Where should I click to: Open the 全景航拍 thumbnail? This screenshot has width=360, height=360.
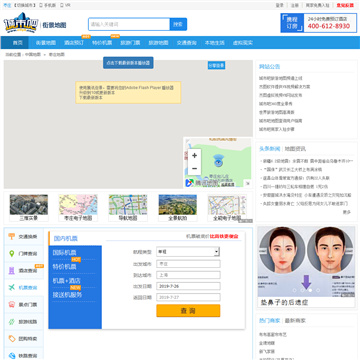pyautogui.click(x=178, y=208)
